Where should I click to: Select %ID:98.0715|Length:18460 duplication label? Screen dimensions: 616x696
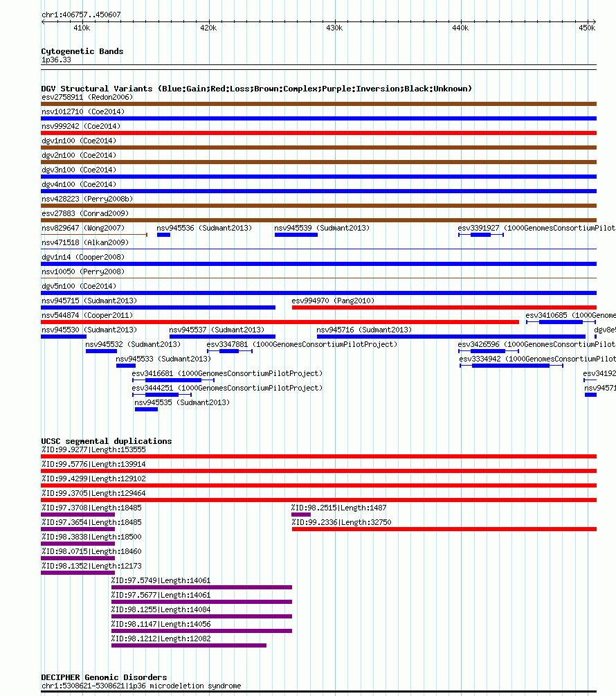[91, 552]
